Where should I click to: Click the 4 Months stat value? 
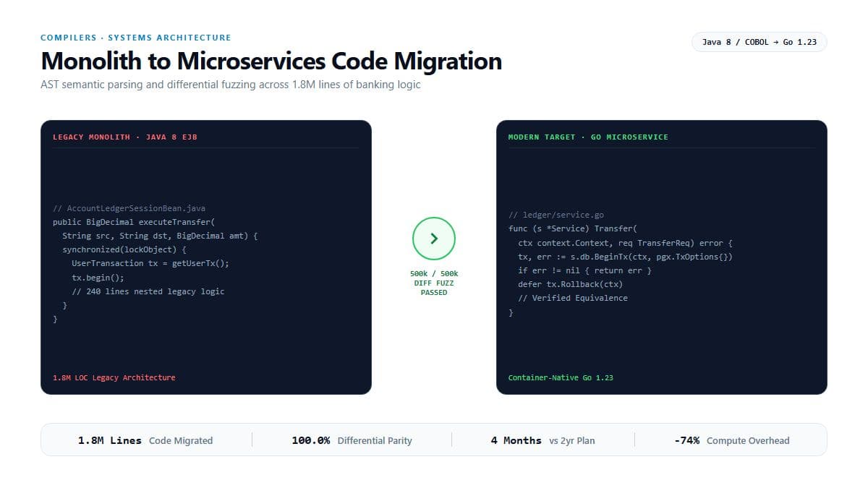tap(516, 440)
